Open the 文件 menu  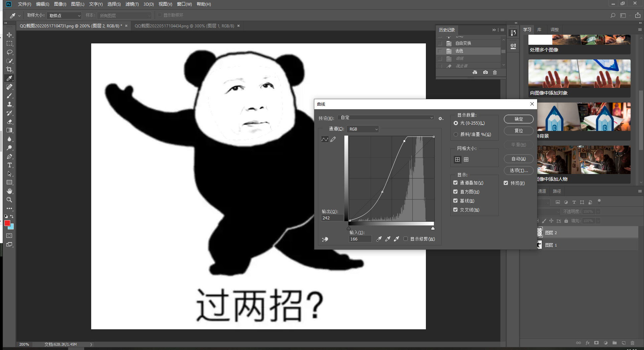tap(24, 4)
